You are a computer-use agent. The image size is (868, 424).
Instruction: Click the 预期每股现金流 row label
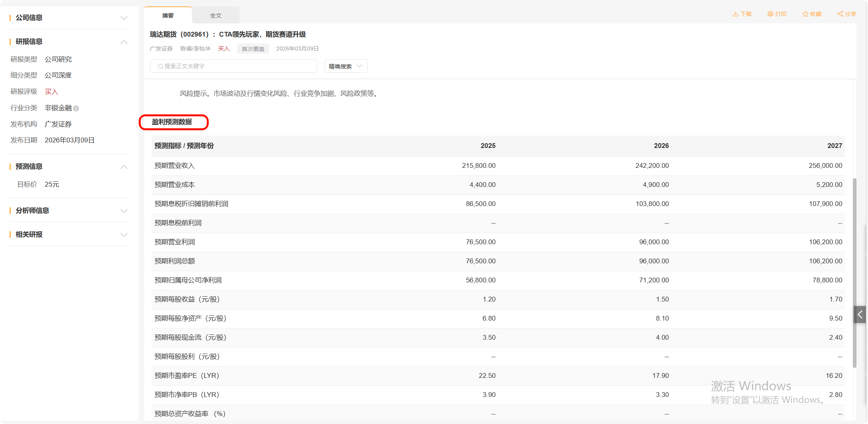point(191,337)
